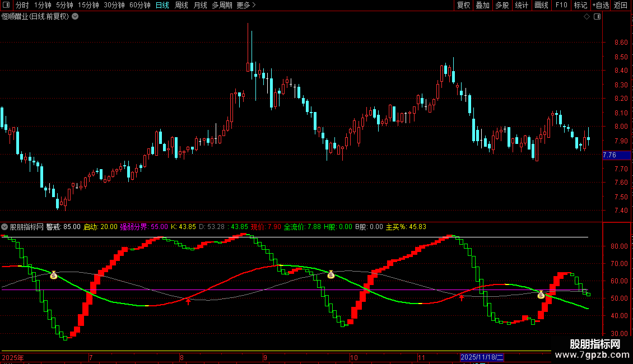
Task: Click the first money bag signal icon
Action: [54, 275]
